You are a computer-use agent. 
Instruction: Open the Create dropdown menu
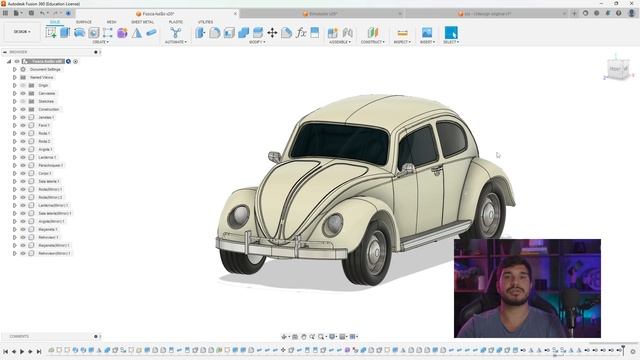(x=100, y=42)
